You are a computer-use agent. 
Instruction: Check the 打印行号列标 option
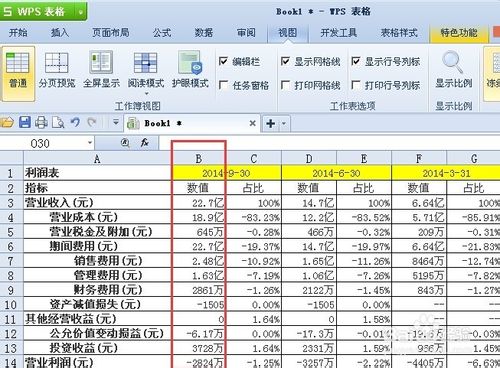click(356, 85)
